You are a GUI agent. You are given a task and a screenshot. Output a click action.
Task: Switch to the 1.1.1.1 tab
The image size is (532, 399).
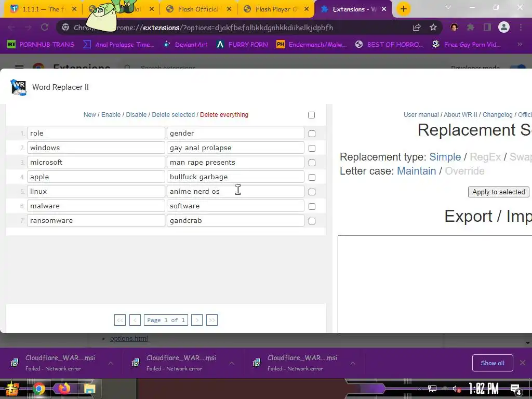(x=43, y=9)
